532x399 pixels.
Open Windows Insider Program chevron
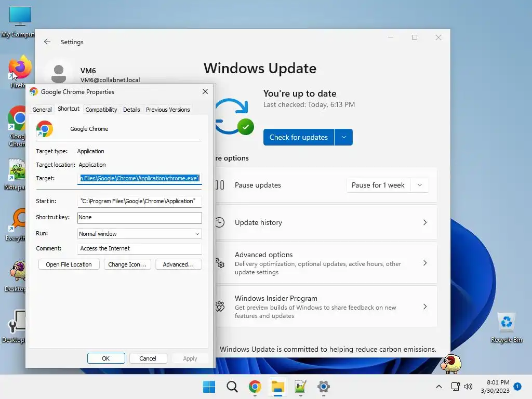pos(425,307)
